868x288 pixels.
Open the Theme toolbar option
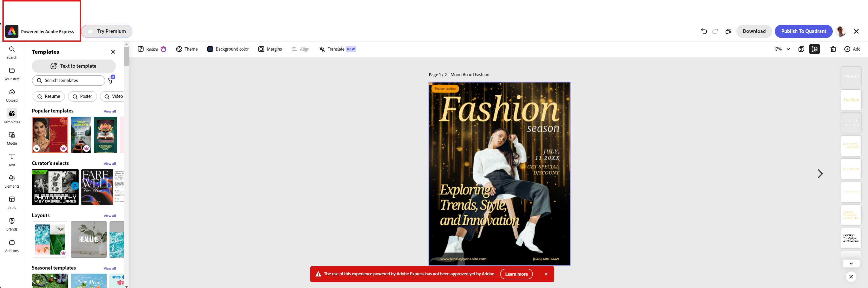(x=187, y=49)
